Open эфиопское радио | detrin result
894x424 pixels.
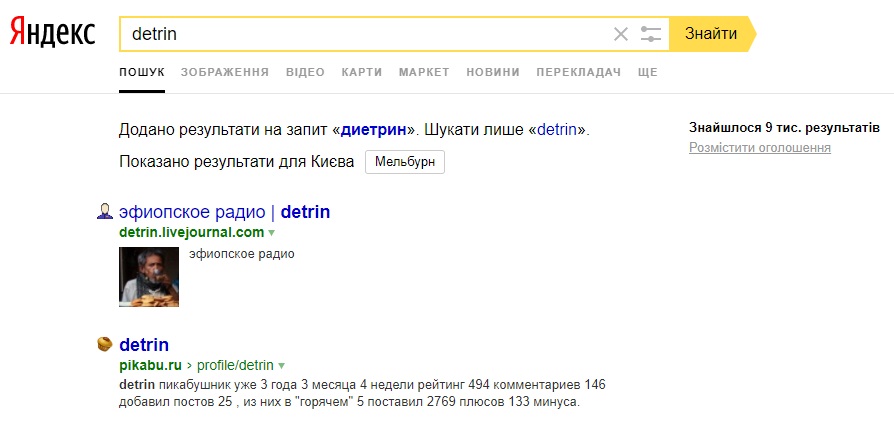[225, 212]
